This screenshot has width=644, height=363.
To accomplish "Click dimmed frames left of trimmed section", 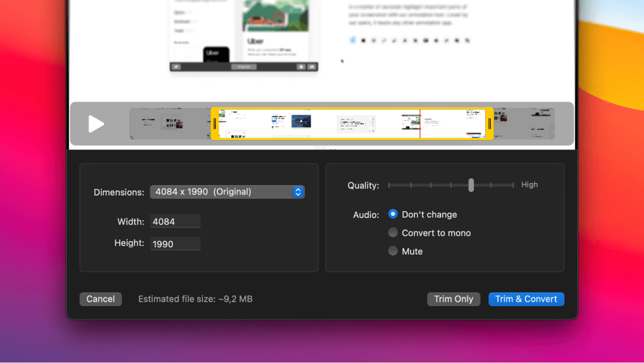I will 169,124.
